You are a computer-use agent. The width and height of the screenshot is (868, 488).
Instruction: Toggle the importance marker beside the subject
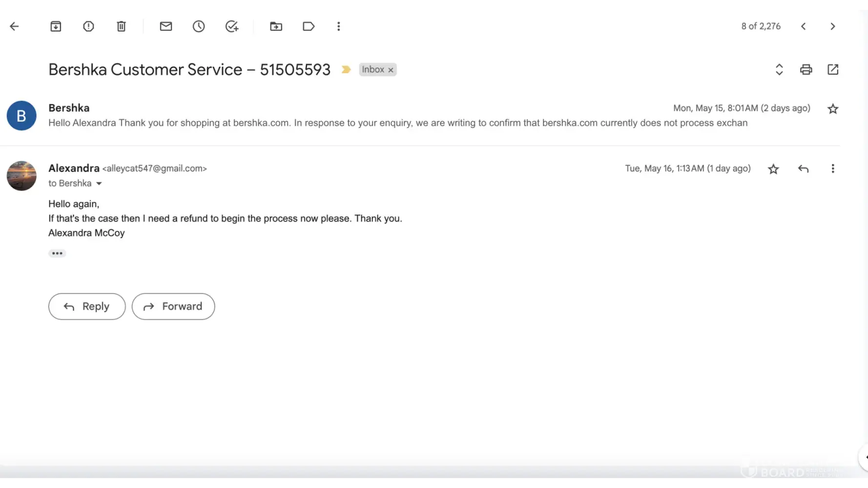pyautogui.click(x=346, y=70)
